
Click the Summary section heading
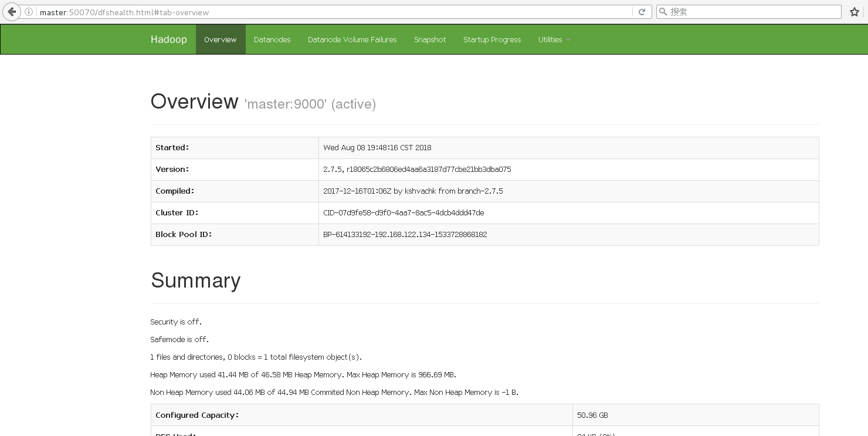195,280
